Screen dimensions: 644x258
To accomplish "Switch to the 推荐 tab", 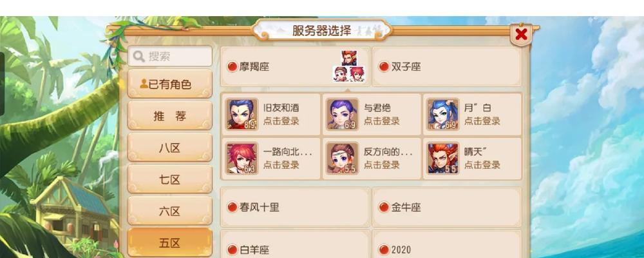I will (169, 116).
